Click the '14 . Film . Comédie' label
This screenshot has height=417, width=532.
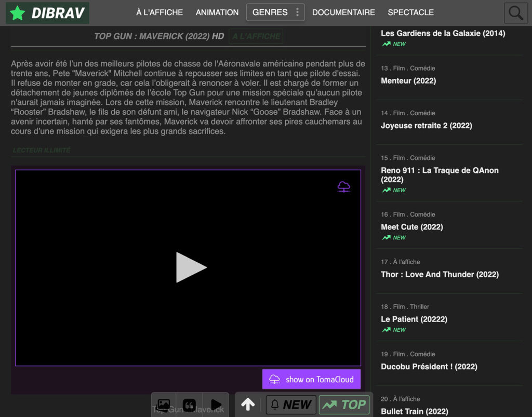pos(408,113)
